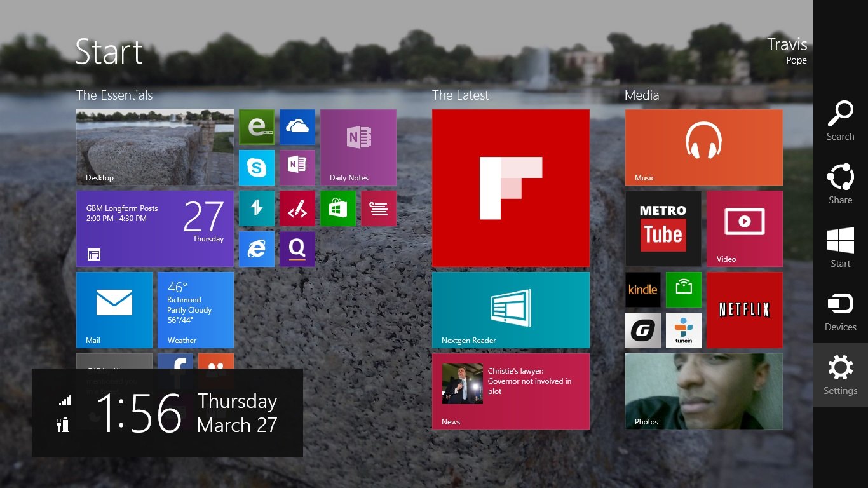Open the blue cloud storage tile
This screenshot has height=488, width=868.
(297, 127)
